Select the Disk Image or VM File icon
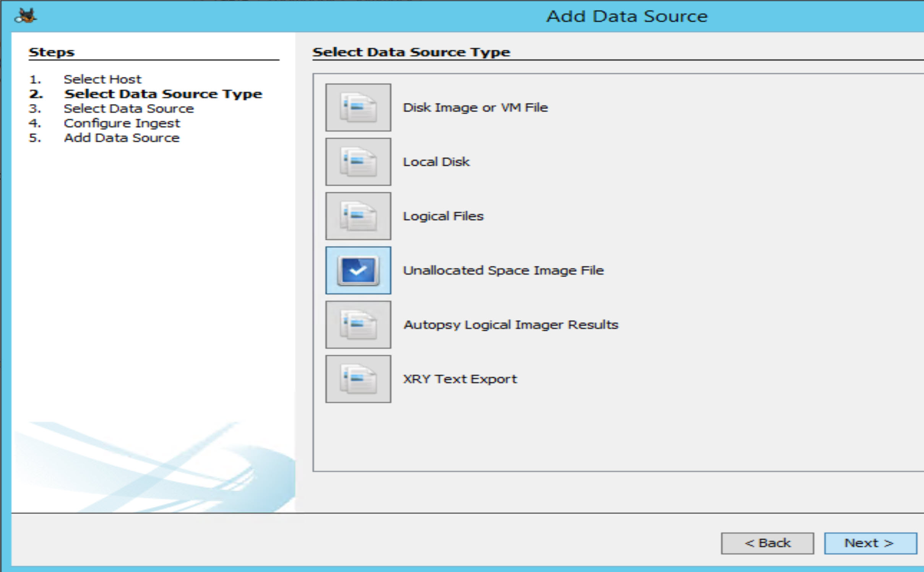The image size is (924, 572). 358,107
